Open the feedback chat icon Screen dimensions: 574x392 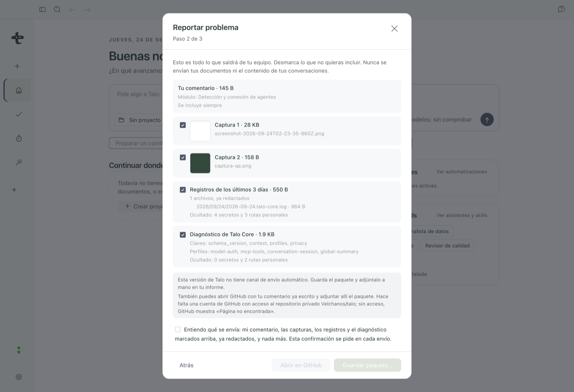561,9
